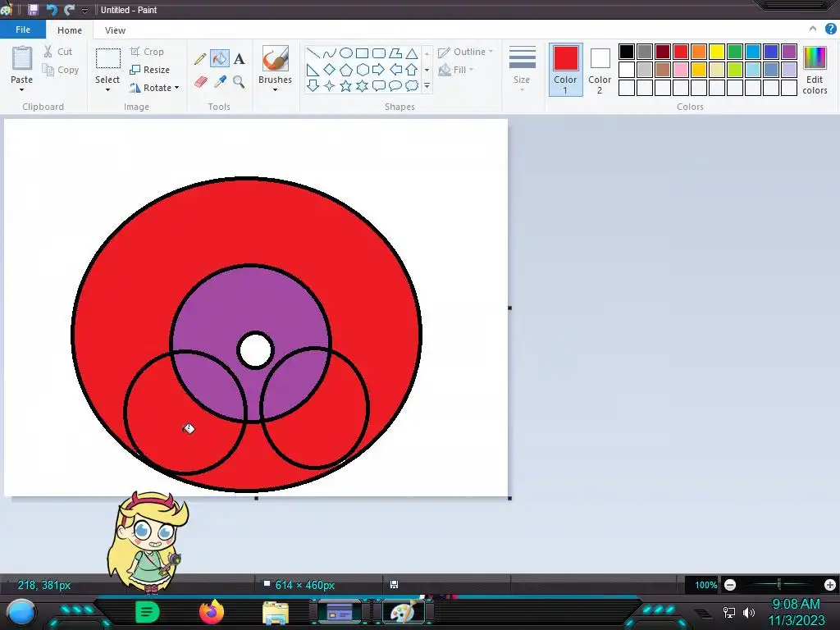The width and height of the screenshot is (840, 630).
Task: Open the Brushes tool
Action: [x=276, y=58]
